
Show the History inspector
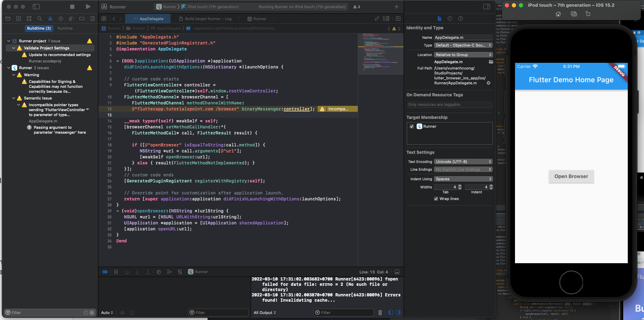tap(450, 19)
